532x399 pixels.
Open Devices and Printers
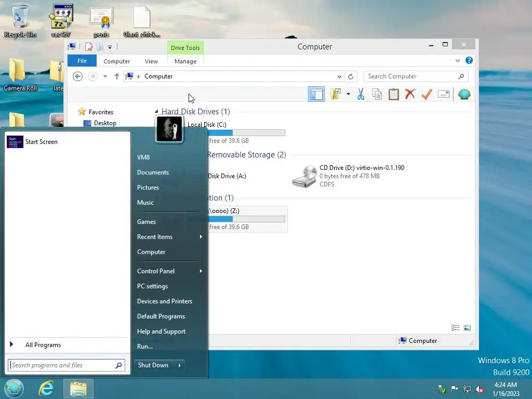[x=165, y=301]
